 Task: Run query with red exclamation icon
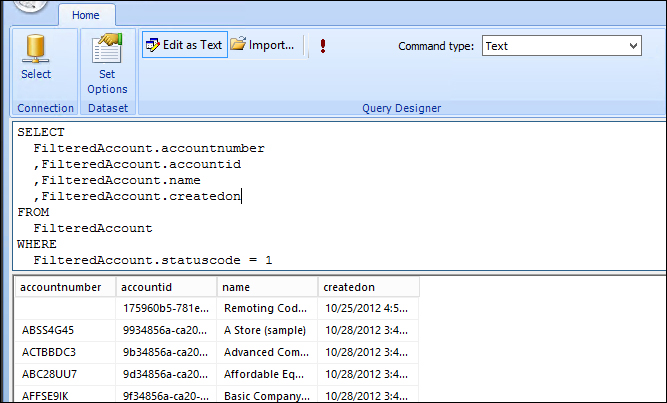[323, 46]
